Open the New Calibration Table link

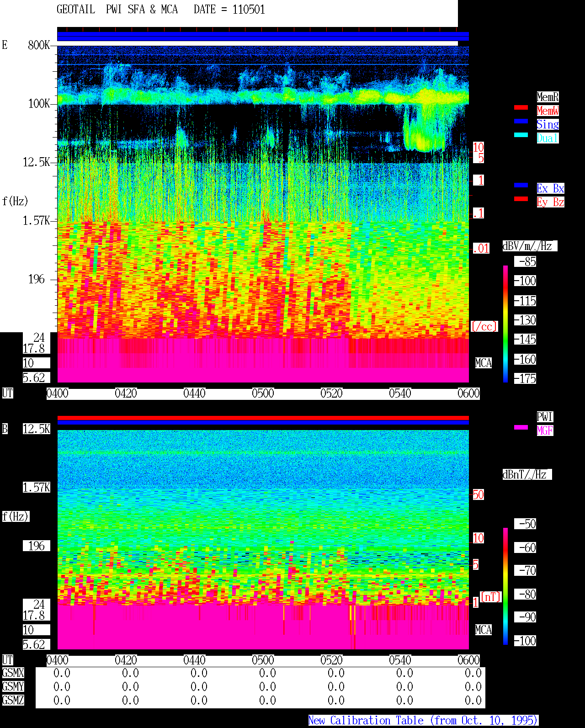423,720
